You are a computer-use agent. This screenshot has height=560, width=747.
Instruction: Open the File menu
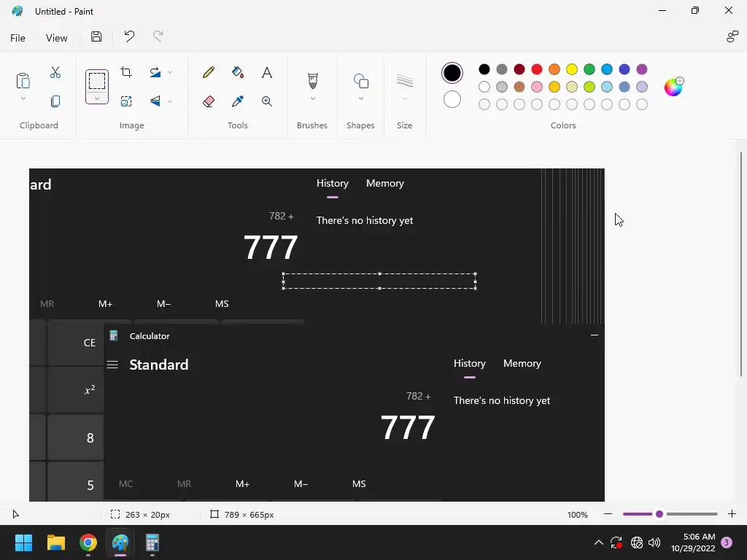[x=18, y=38]
